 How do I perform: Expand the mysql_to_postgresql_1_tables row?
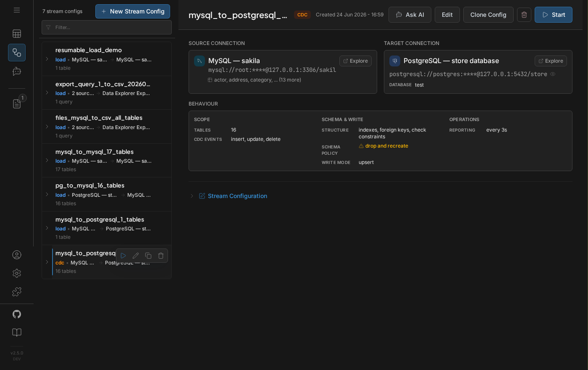(x=47, y=228)
